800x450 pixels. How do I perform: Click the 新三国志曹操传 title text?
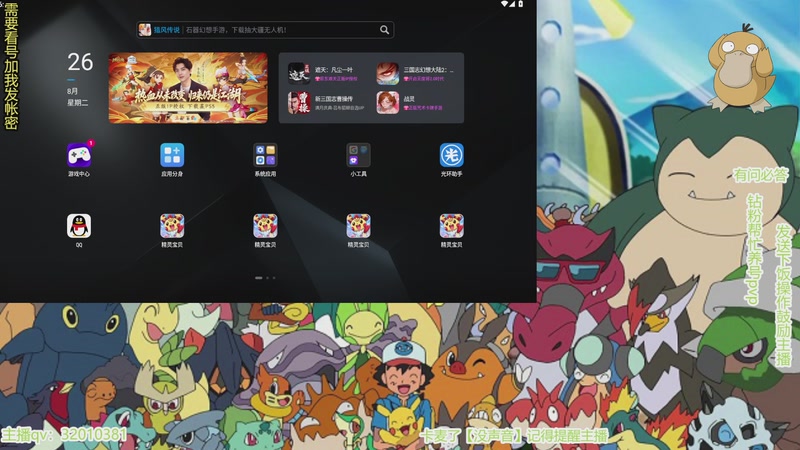[334, 99]
